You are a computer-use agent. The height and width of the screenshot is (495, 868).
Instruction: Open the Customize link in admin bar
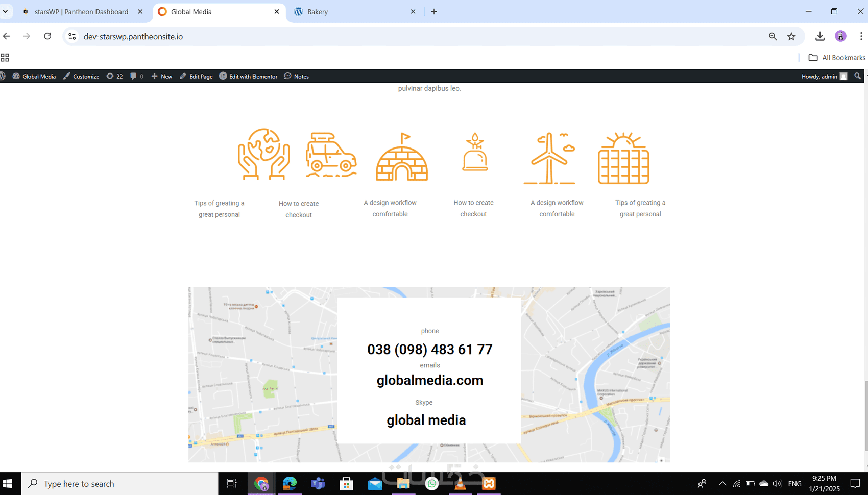click(81, 76)
